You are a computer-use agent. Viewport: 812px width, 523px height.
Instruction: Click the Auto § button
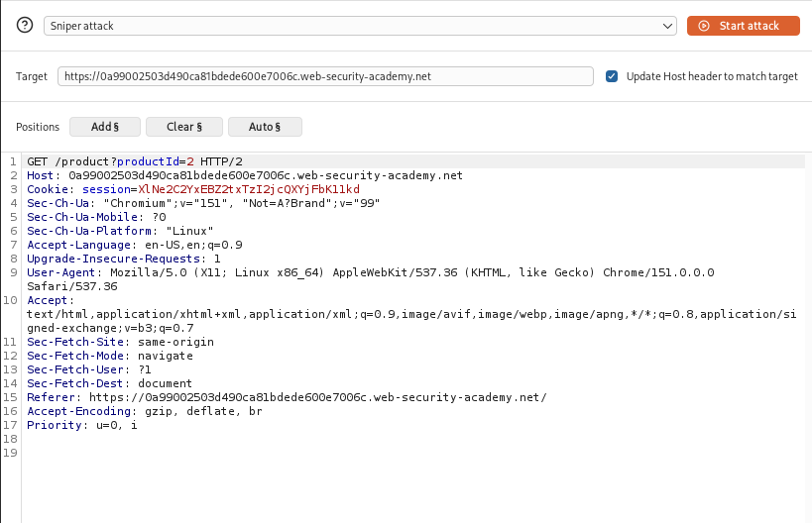tap(265, 127)
